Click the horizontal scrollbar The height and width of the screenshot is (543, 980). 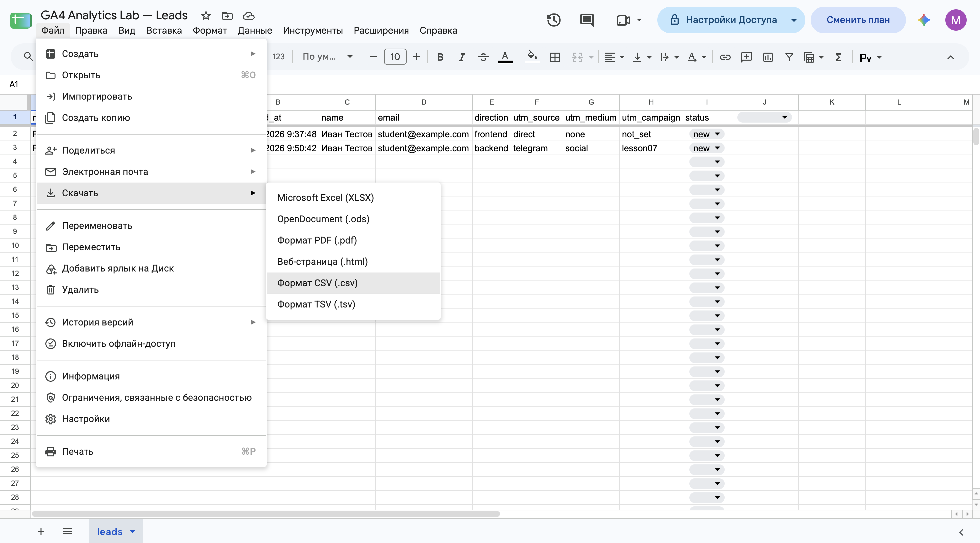click(266, 514)
